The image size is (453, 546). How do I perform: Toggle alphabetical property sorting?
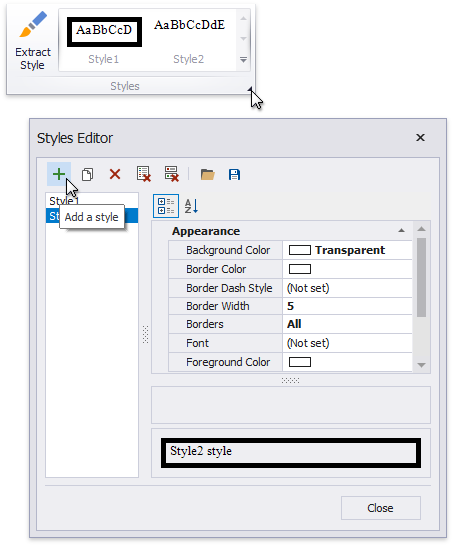pos(191,206)
